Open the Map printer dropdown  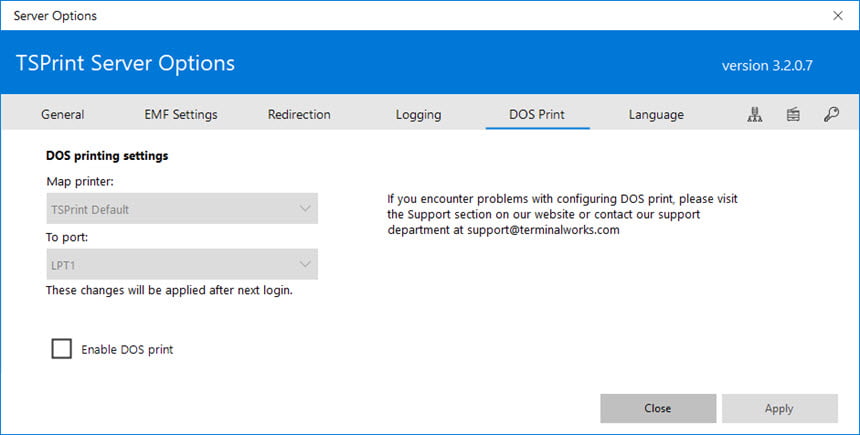182,208
